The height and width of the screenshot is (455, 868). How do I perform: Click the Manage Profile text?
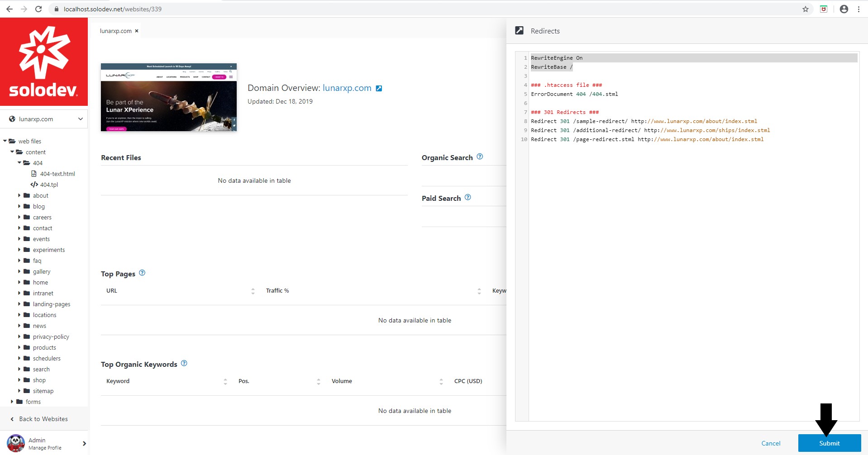[x=45, y=448]
